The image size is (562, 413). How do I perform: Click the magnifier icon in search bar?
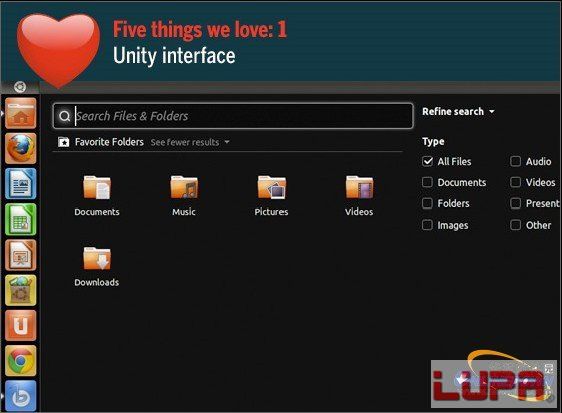point(65,116)
